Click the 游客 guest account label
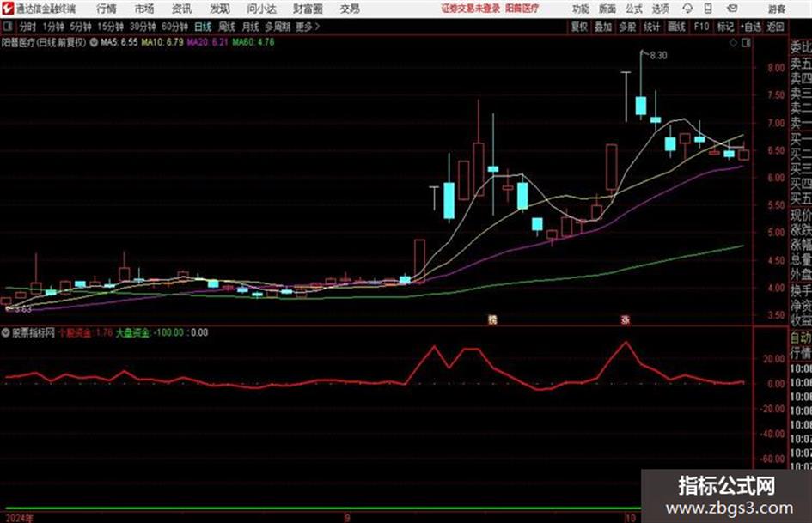The image size is (812, 523). tap(777, 9)
